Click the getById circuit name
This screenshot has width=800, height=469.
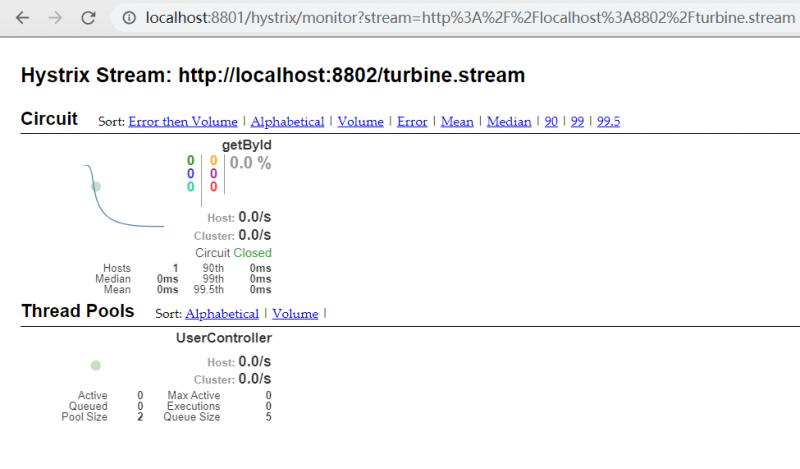pyautogui.click(x=246, y=145)
